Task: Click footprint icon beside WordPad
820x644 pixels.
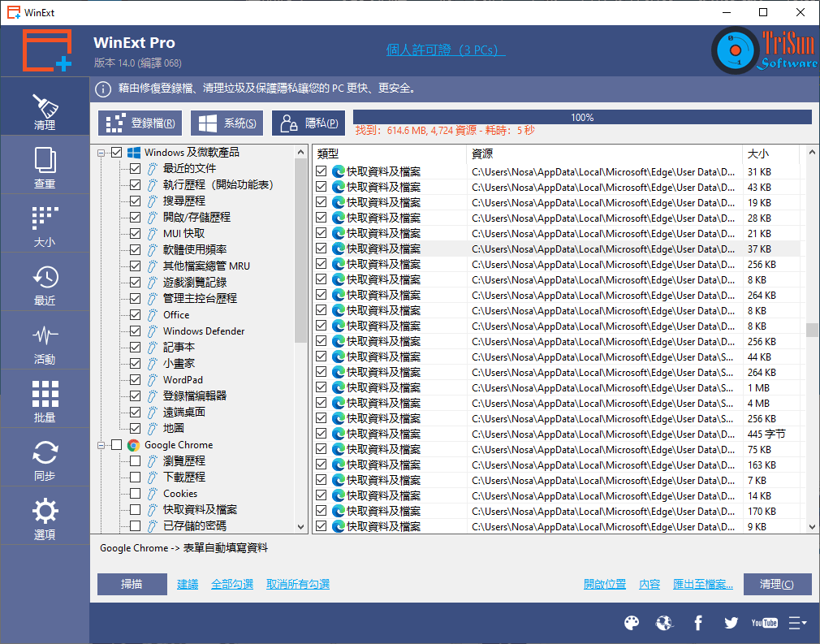Action: pos(152,380)
